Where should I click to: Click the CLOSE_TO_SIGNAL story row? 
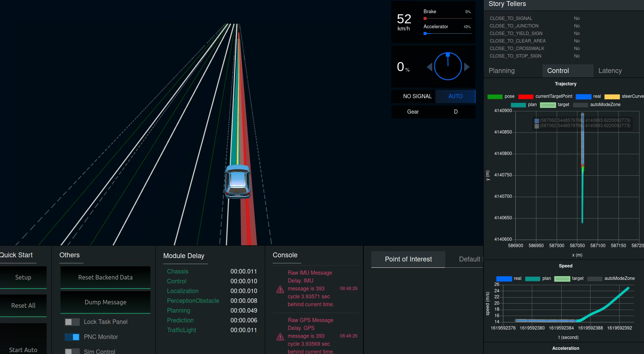coord(535,18)
